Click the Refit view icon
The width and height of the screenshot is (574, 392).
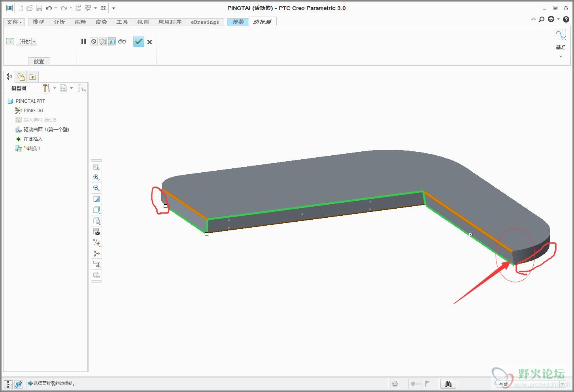[96, 167]
